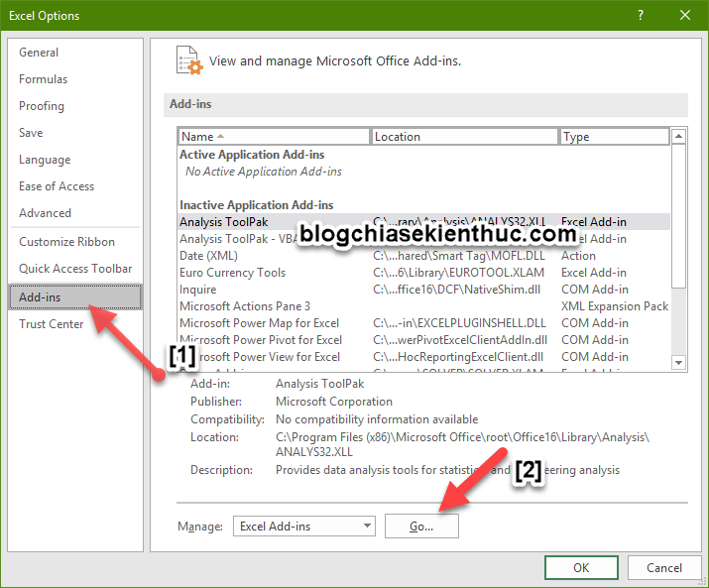Click the XML Expansion Pack type cell

pos(615,306)
